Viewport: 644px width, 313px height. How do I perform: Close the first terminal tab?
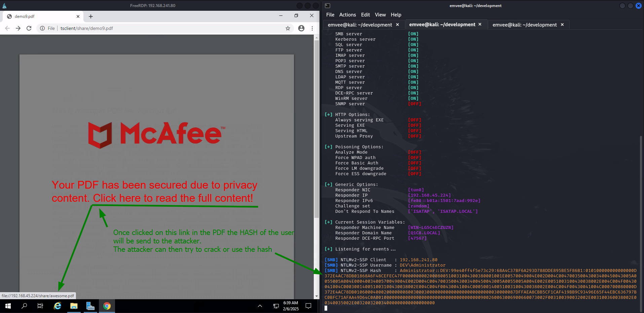(397, 25)
